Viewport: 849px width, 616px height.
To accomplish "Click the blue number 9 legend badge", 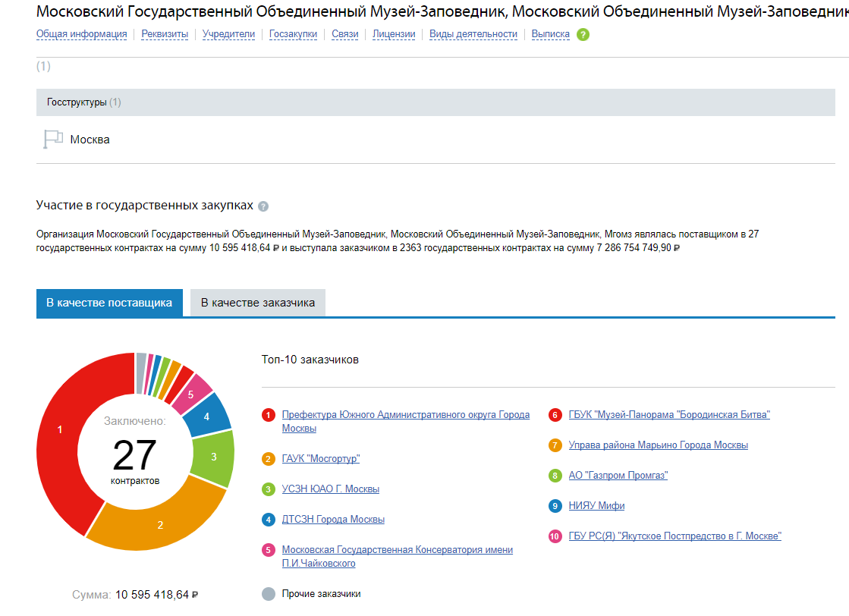I will [555, 506].
